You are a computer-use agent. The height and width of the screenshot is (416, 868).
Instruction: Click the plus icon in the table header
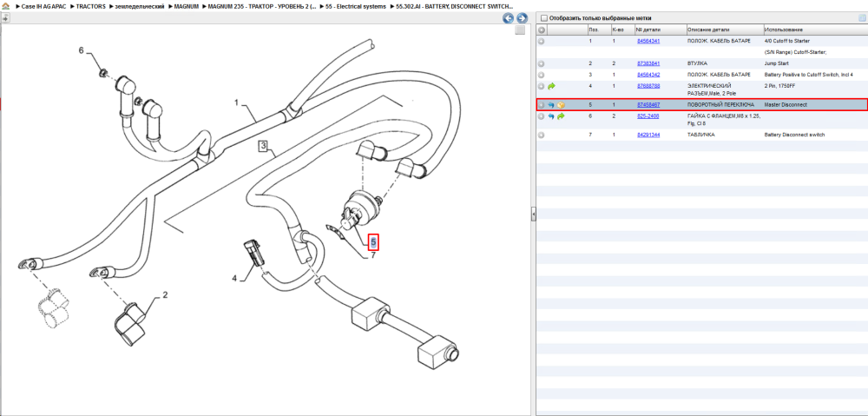coord(542,30)
